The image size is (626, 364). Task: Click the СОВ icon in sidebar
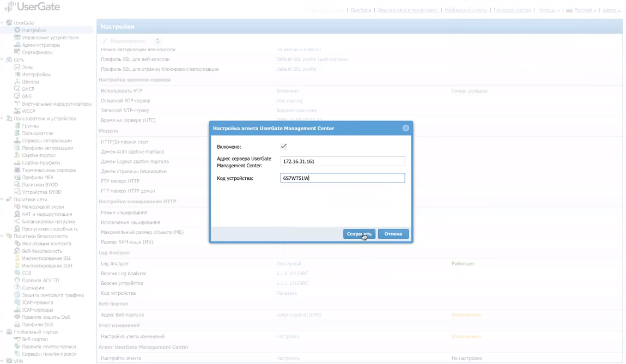pyautogui.click(x=17, y=272)
